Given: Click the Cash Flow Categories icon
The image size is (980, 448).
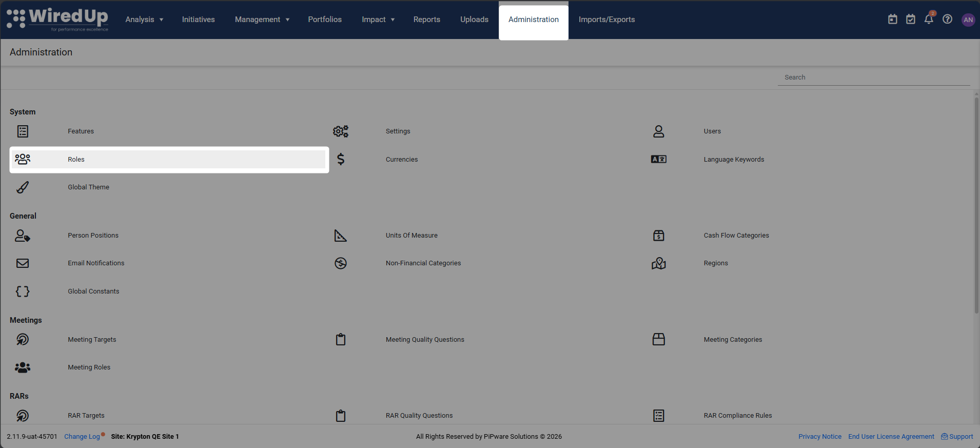Looking at the screenshot, I should pos(659,236).
